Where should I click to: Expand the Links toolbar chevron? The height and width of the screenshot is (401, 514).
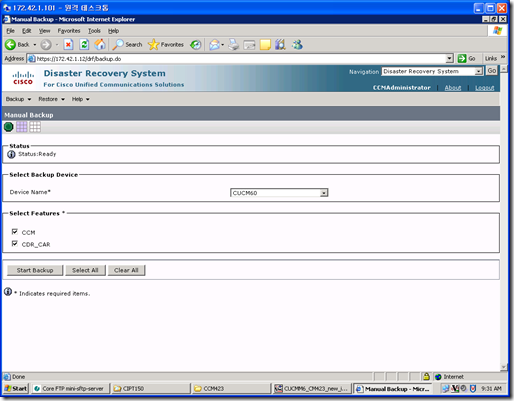[x=503, y=57]
